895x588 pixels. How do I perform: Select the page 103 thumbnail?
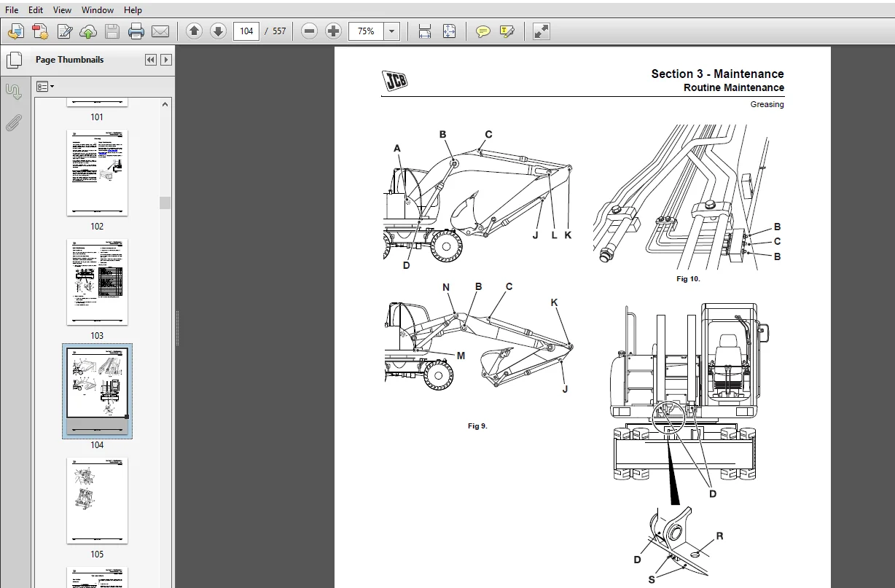(97, 282)
